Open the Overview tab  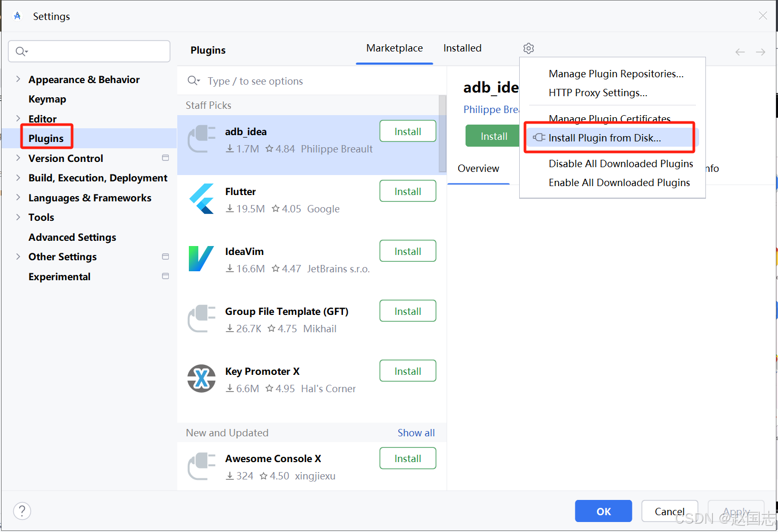(478, 169)
